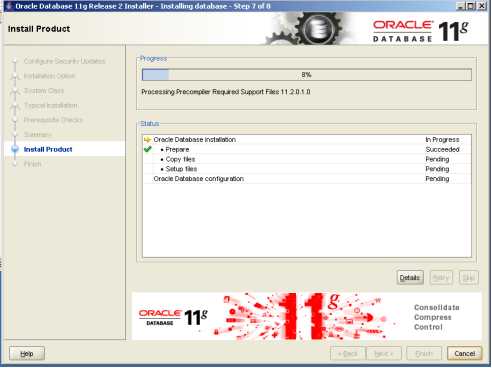Select the Finish step in sidebar
This screenshot has height=368, width=492.
33,164
